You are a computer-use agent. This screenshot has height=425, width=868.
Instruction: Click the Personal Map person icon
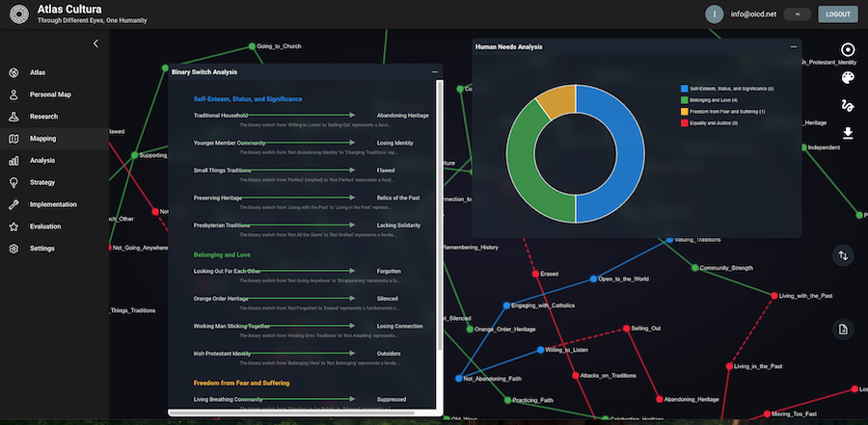tap(14, 94)
